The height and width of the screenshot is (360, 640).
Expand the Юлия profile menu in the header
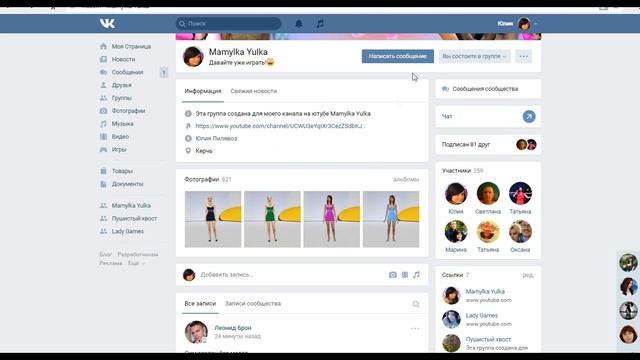[x=517, y=24]
